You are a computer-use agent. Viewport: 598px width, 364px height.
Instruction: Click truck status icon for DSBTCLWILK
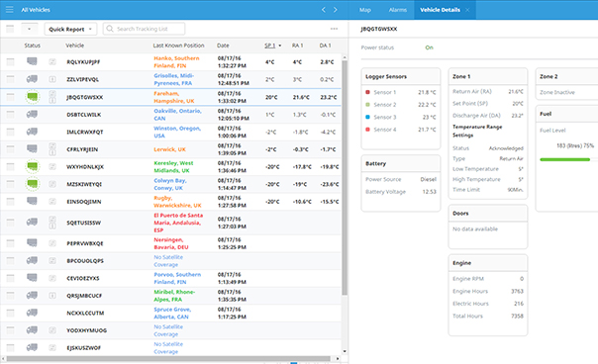pos(32,114)
